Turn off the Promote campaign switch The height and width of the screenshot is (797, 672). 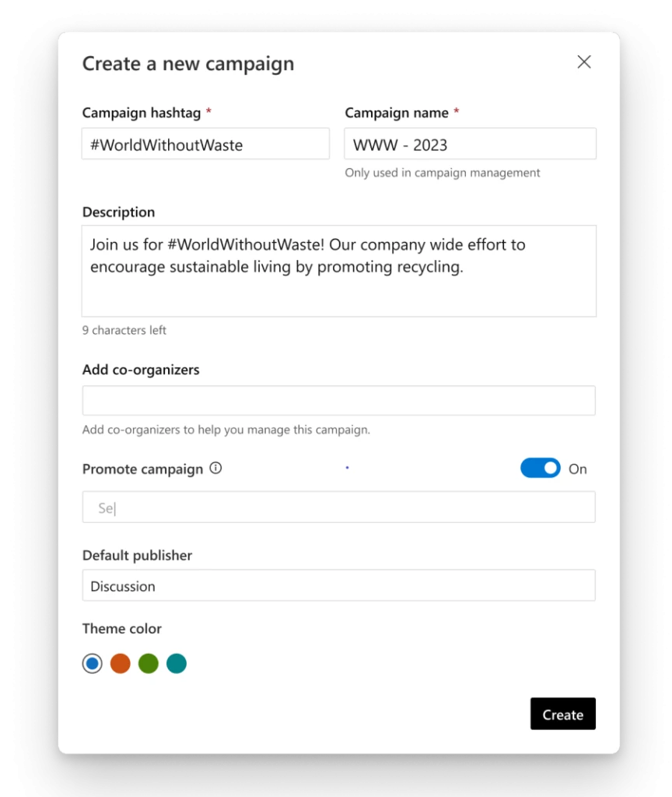[x=540, y=468]
